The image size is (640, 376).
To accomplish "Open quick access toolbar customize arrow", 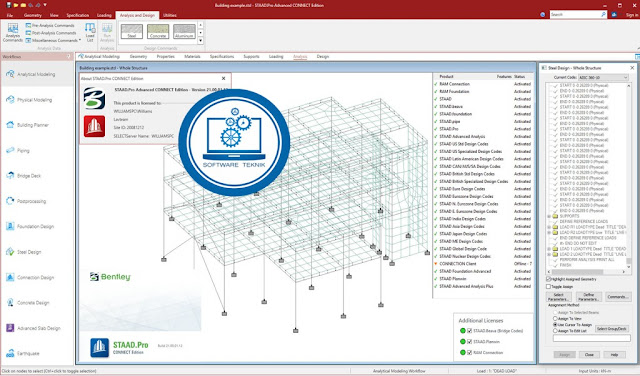I will tap(45, 5).
